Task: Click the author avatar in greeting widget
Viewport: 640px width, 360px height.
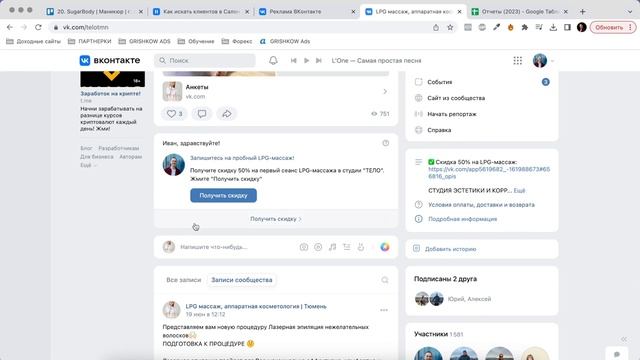Action: tap(173, 165)
